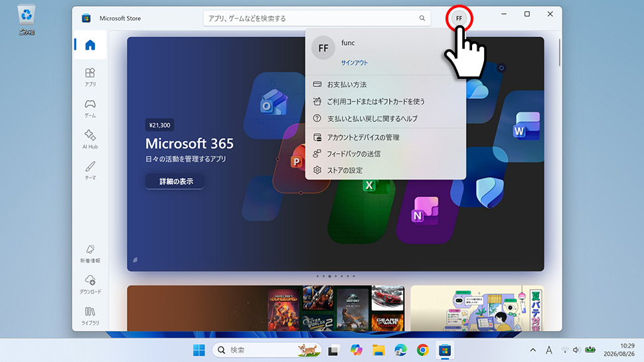
Task: Click the PowerPoint icon in the banner
Action: 299,158
